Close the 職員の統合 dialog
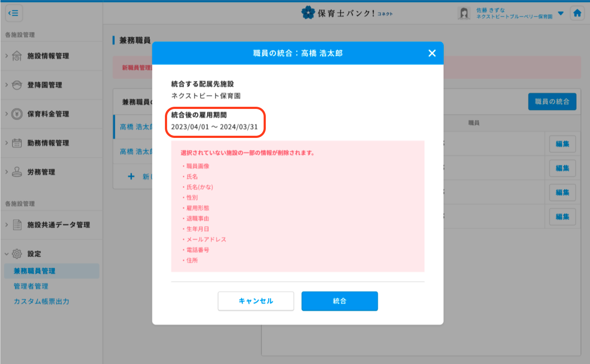This screenshot has width=590, height=364. [432, 53]
